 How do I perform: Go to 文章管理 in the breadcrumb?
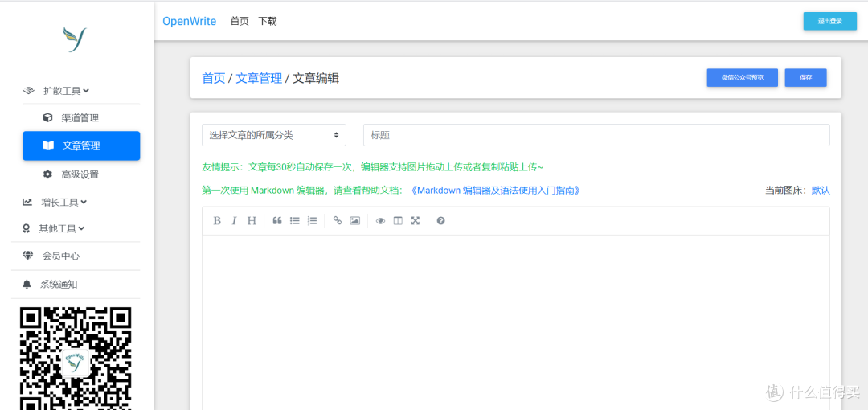[x=259, y=78]
